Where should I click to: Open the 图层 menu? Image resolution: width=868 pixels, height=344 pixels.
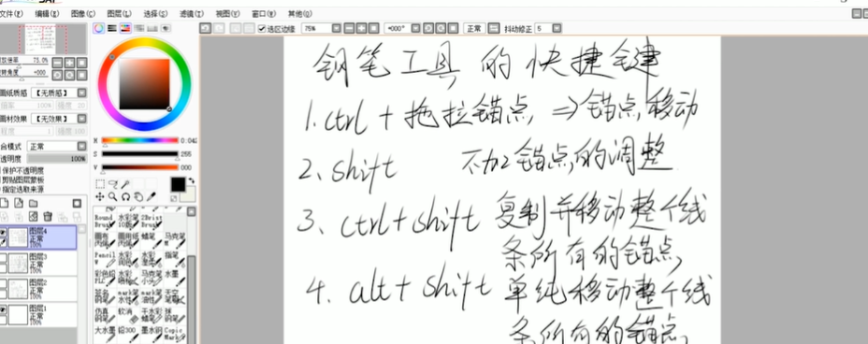tap(119, 14)
